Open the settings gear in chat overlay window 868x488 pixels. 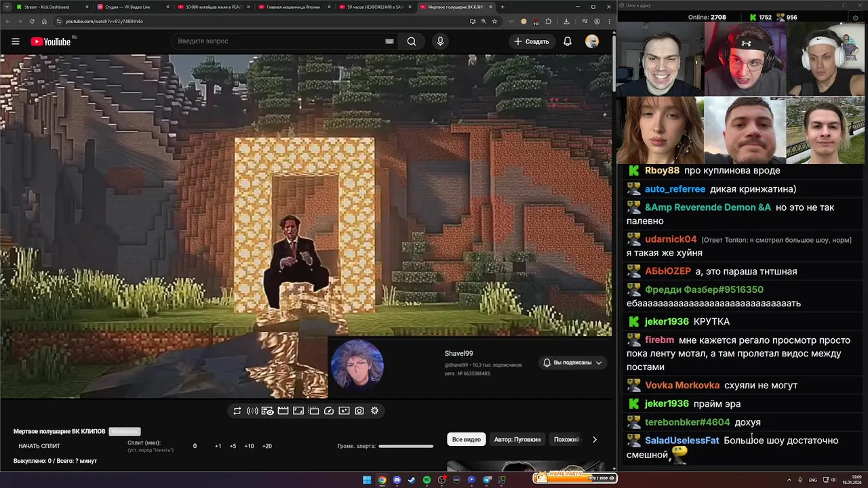pyautogui.click(x=855, y=18)
